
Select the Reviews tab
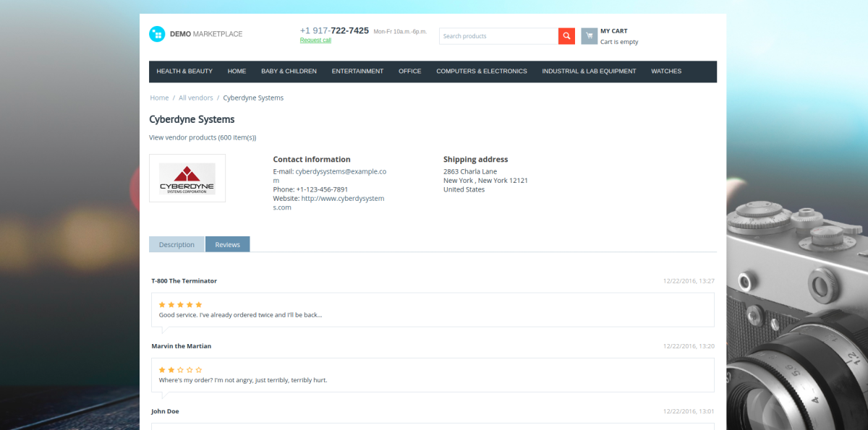227,244
